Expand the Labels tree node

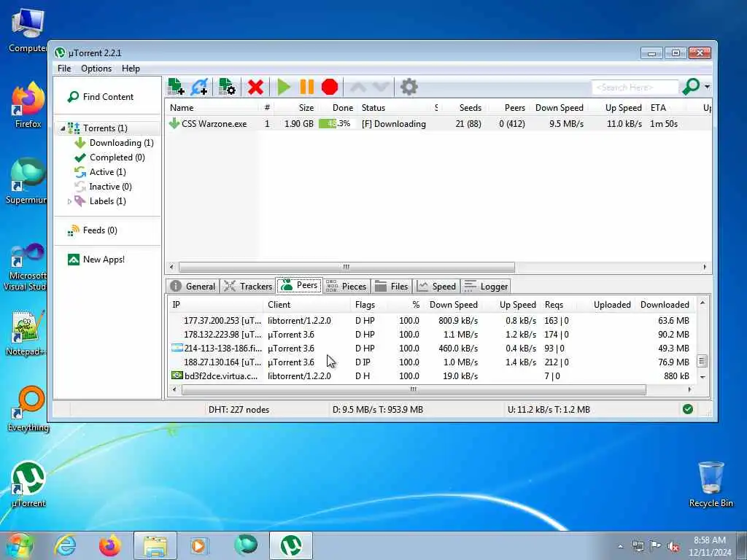(69, 201)
